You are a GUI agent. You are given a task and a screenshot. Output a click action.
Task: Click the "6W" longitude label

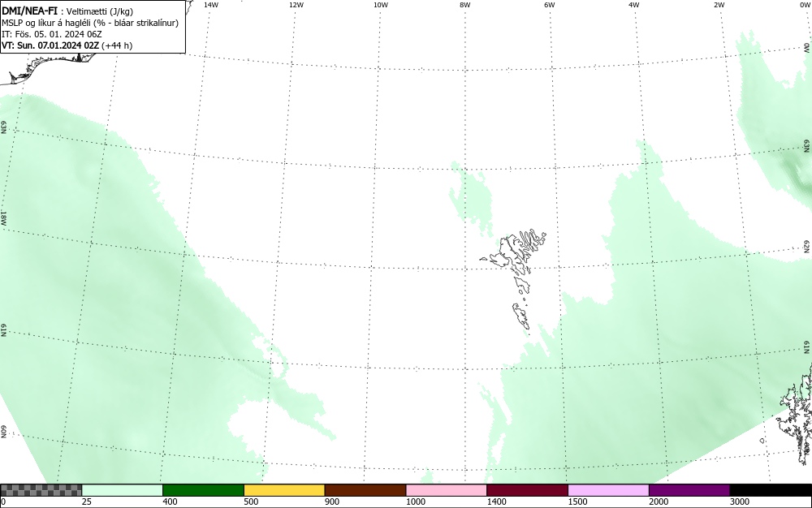pos(550,5)
